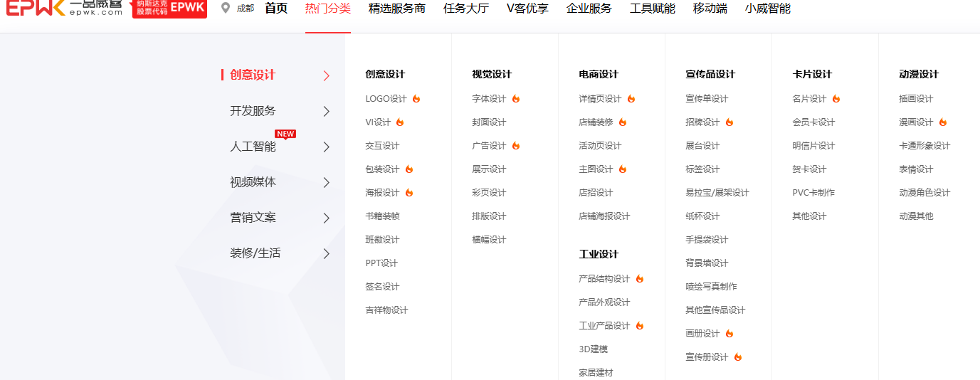This screenshot has height=380, width=980.
Task: Click the fire icon beside 工业产品设计
Action: [639, 326]
